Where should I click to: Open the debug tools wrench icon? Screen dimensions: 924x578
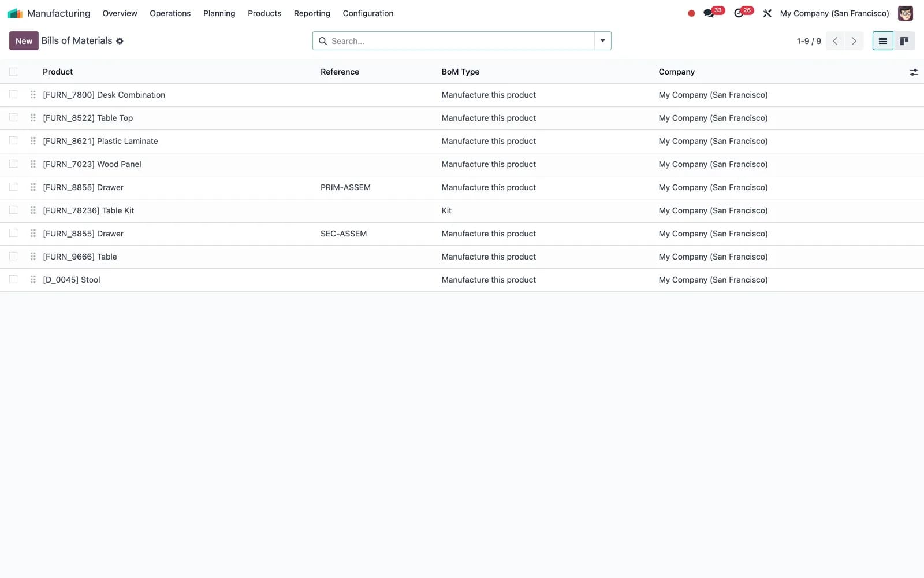767,13
